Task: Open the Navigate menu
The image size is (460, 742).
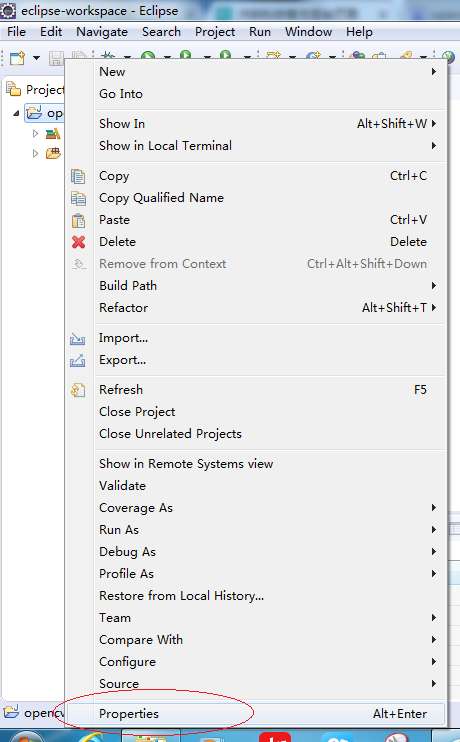Action: [102, 32]
